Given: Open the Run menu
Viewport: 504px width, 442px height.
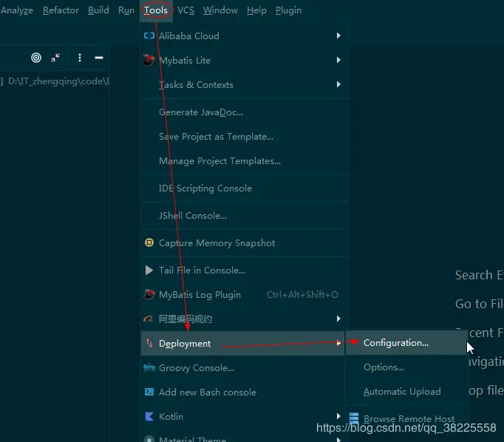Looking at the screenshot, I should click(126, 10).
